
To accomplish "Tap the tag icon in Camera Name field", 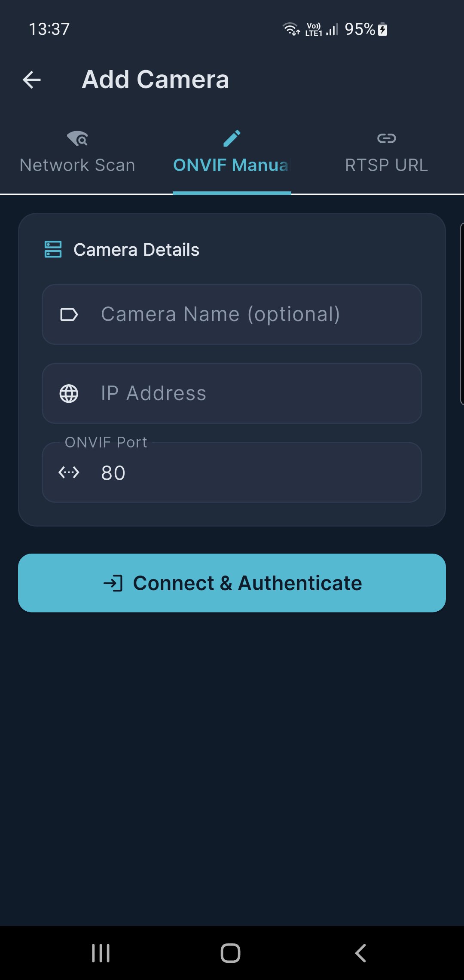I will (69, 315).
